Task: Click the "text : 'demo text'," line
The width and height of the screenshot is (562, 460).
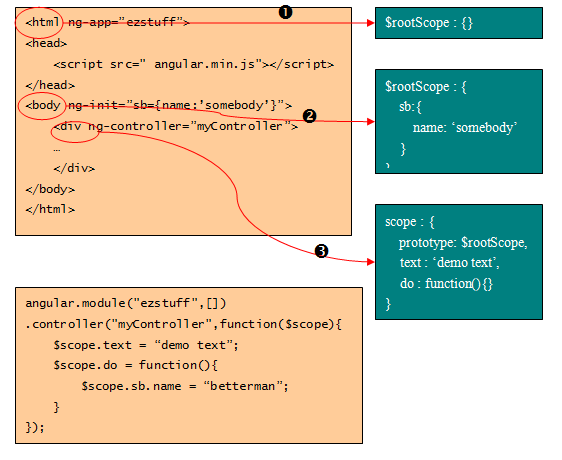Action: tap(450, 263)
